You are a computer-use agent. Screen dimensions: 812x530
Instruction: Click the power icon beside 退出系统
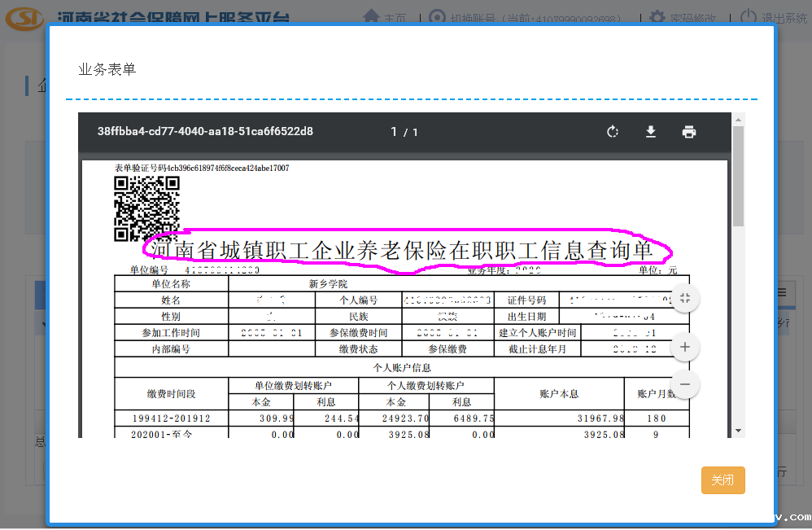pos(749,17)
